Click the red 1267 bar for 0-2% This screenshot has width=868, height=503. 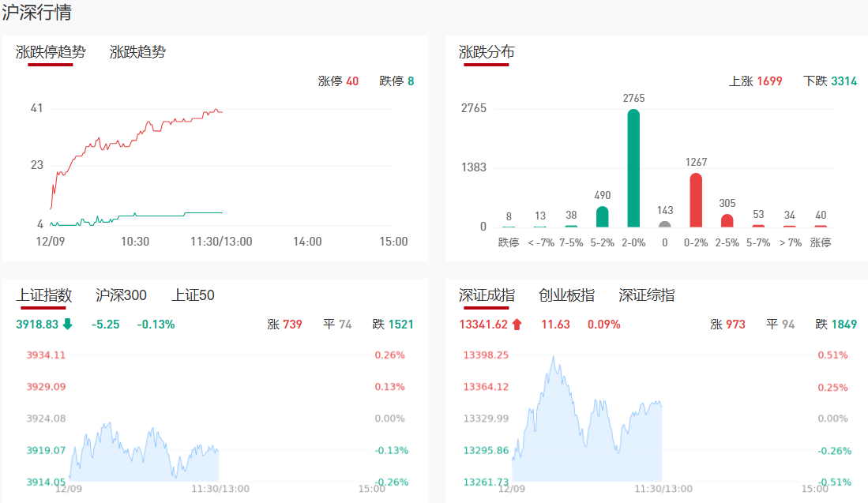(x=696, y=201)
